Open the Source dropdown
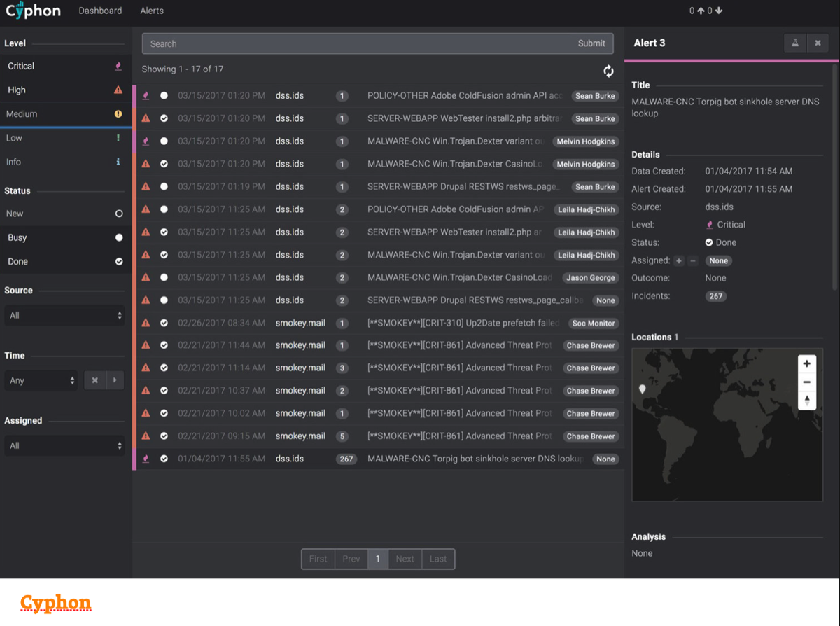Viewport: 840px width, 626px height. [x=64, y=316]
